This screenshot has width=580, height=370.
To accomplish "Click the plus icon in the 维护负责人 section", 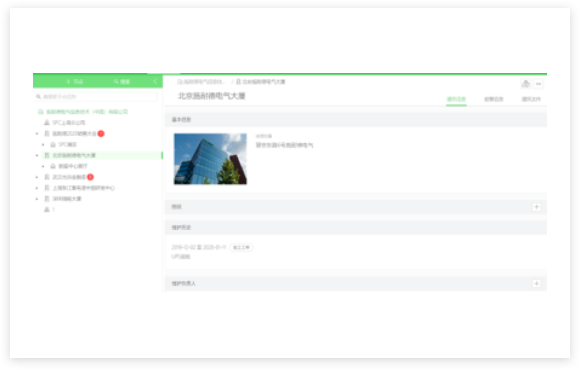I will coord(536,283).
